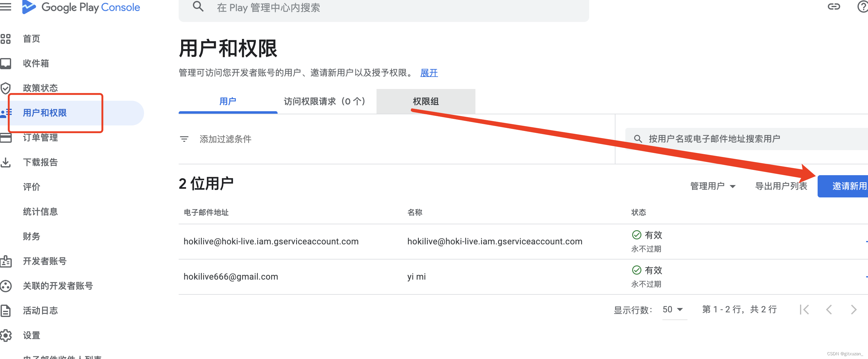The height and width of the screenshot is (359, 868).
Task: Open 评价 under download reports
Action: point(32,187)
